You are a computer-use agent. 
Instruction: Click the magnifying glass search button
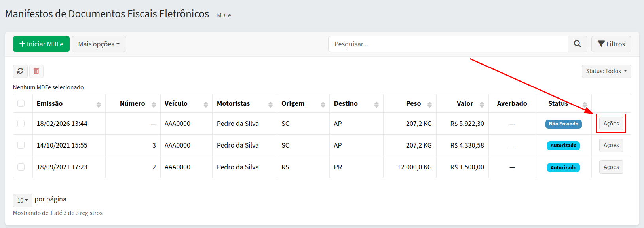[x=578, y=44]
